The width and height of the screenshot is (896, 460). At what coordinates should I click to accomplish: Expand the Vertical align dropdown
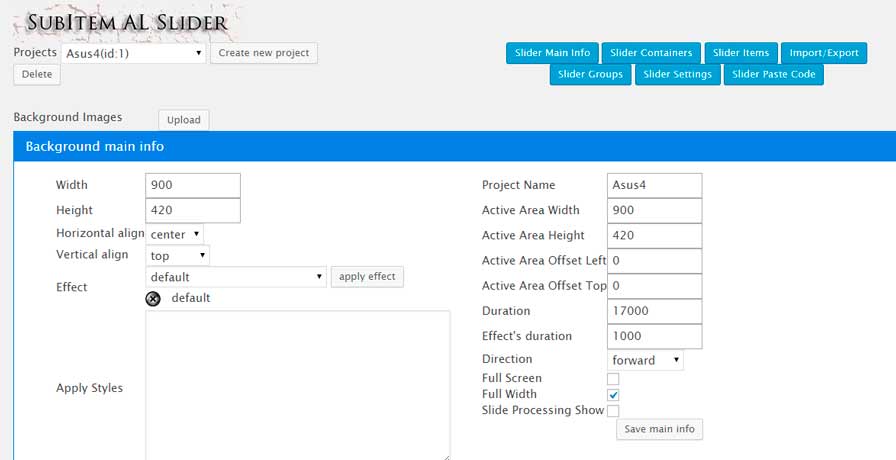(178, 255)
